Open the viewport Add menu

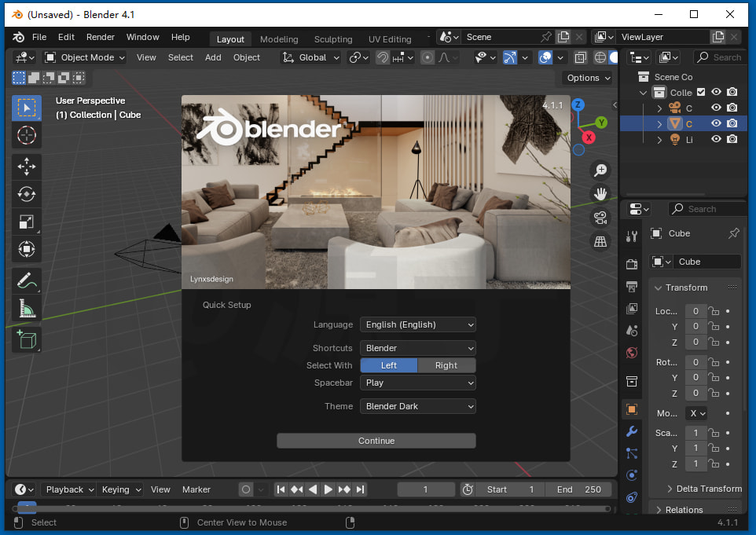pos(213,57)
